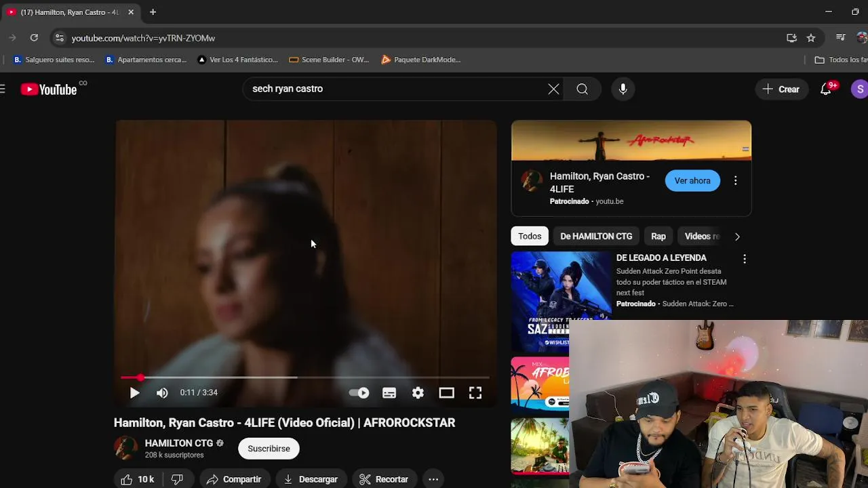Dislike the video with the thumbs down button

click(177, 479)
